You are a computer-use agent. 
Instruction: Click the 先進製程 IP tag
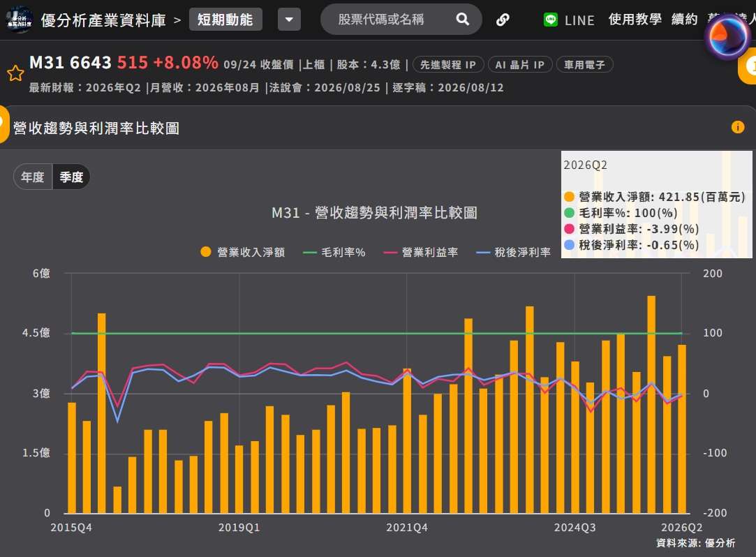coord(448,65)
